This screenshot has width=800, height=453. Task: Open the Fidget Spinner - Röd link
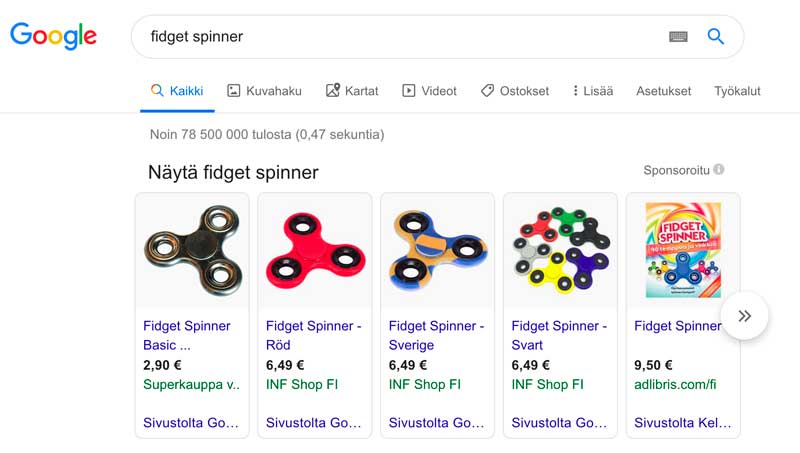(313, 335)
